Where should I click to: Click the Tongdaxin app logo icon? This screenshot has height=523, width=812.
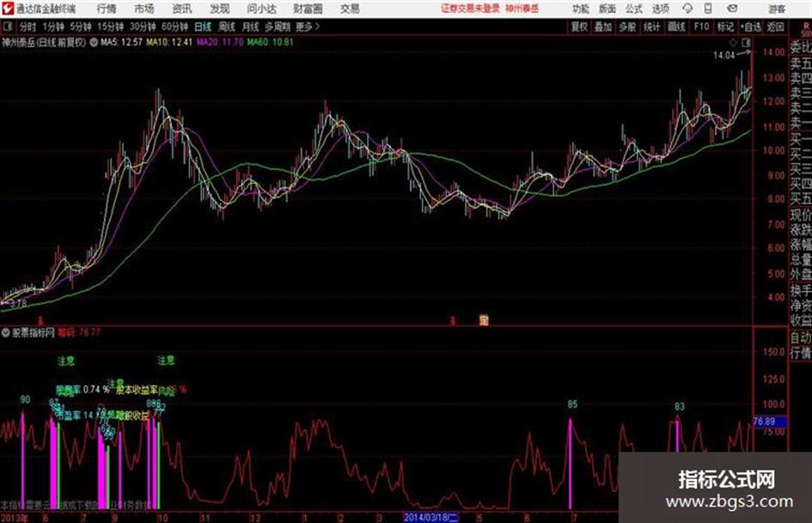click(7, 9)
